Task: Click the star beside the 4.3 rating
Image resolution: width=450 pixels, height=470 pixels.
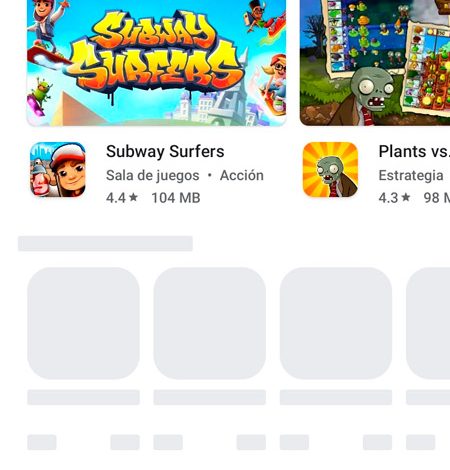Action: [406, 197]
